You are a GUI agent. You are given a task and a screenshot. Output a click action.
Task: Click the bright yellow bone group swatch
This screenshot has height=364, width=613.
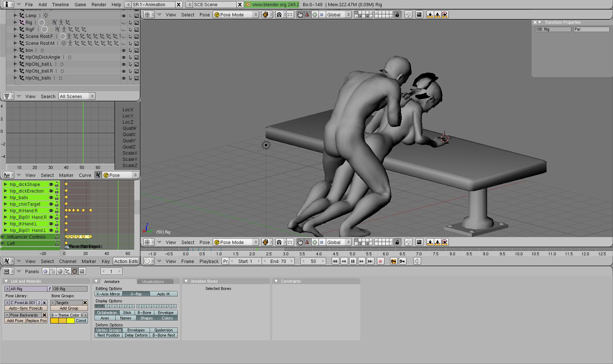70,321
